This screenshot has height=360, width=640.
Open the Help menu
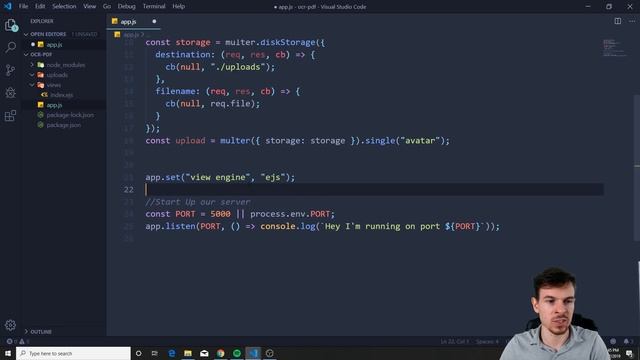click(178, 6)
